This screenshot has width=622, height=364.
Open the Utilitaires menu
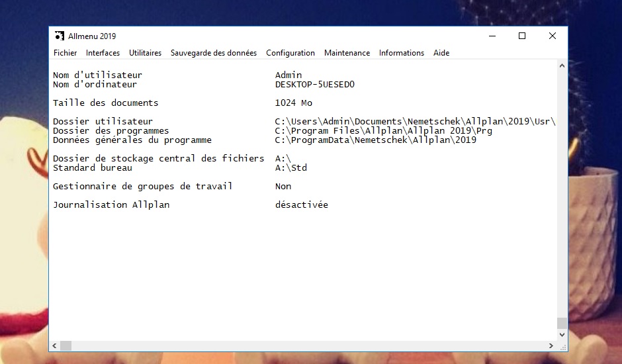145,53
